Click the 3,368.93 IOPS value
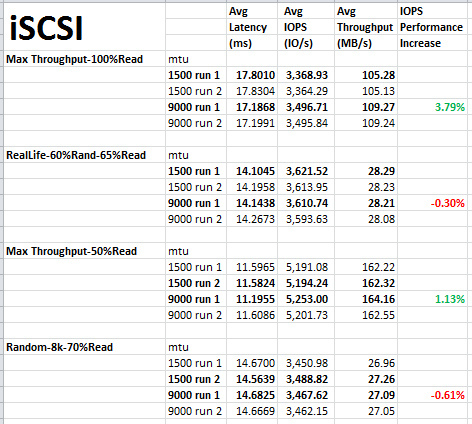472x424 pixels. point(306,75)
